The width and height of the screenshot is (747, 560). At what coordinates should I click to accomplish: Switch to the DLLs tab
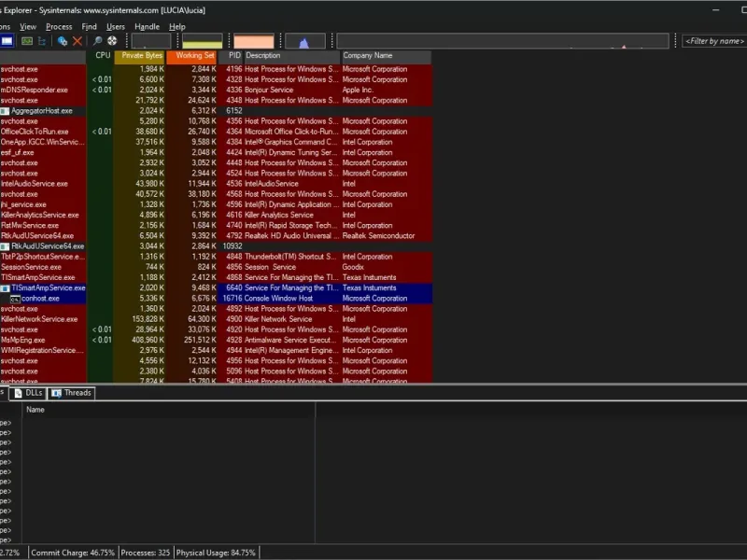click(x=28, y=393)
